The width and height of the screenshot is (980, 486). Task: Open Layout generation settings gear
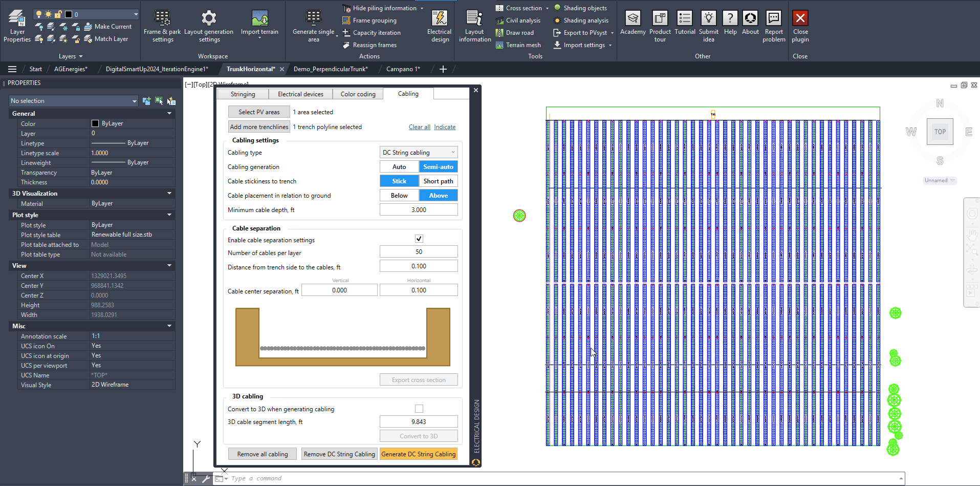click(x=209, y=18)
